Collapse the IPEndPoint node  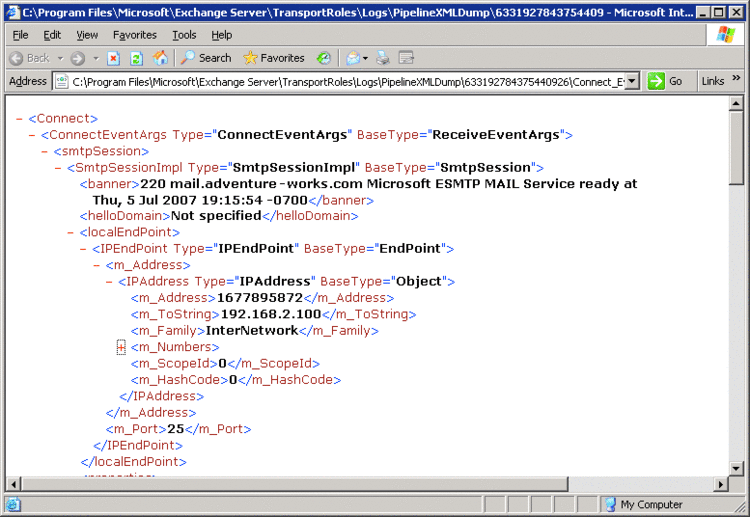pyautogui.click(x=83, y=249)
